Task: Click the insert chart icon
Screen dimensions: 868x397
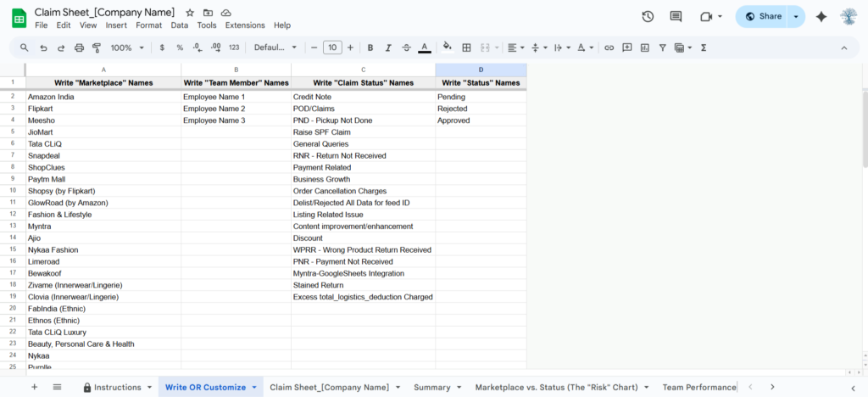Action: pyautogui.click(x=646, y=48)
